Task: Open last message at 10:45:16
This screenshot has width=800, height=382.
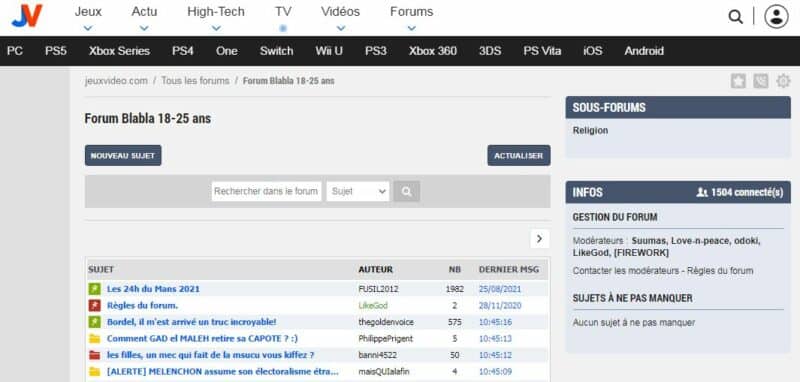Action: click(495, 322)
